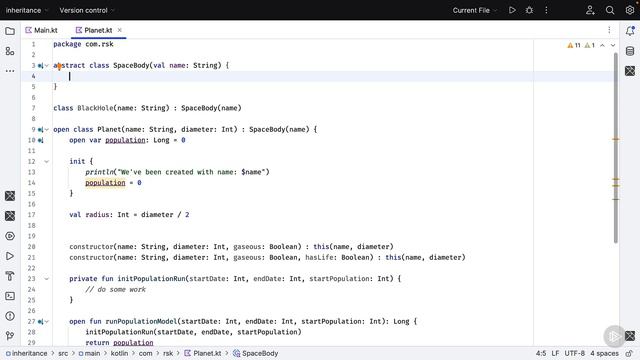Open the Project tool window folder icon

(10, 31)
